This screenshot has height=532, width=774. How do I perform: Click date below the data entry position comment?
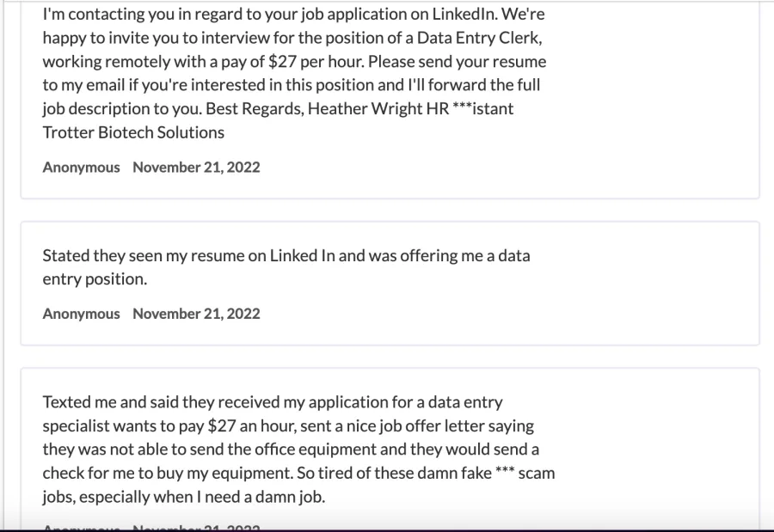(196, 314)
